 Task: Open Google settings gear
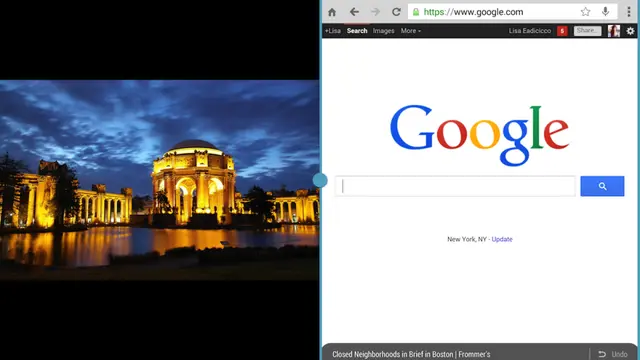[x=631, y=31]
